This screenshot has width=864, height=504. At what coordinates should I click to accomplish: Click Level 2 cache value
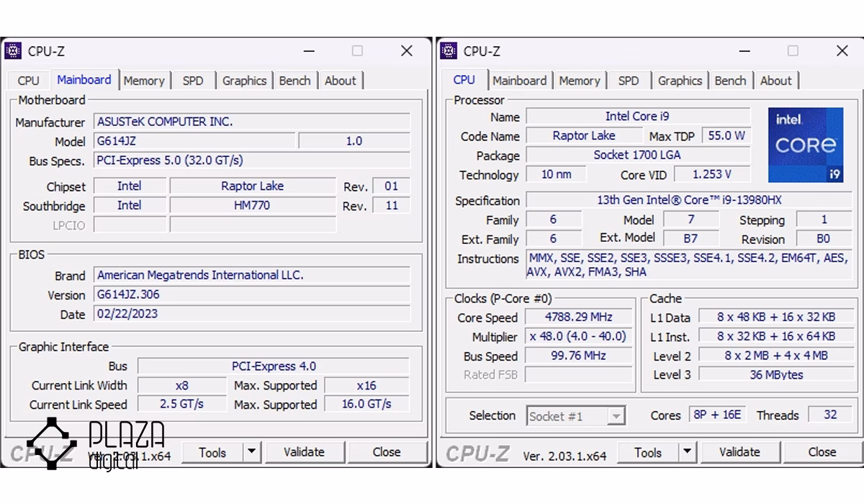point(776,356)
